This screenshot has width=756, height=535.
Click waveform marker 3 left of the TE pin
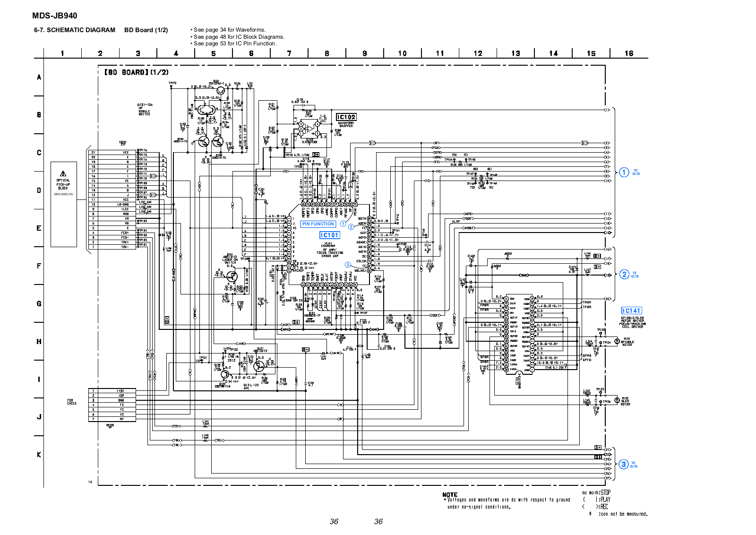coord(348,265)
